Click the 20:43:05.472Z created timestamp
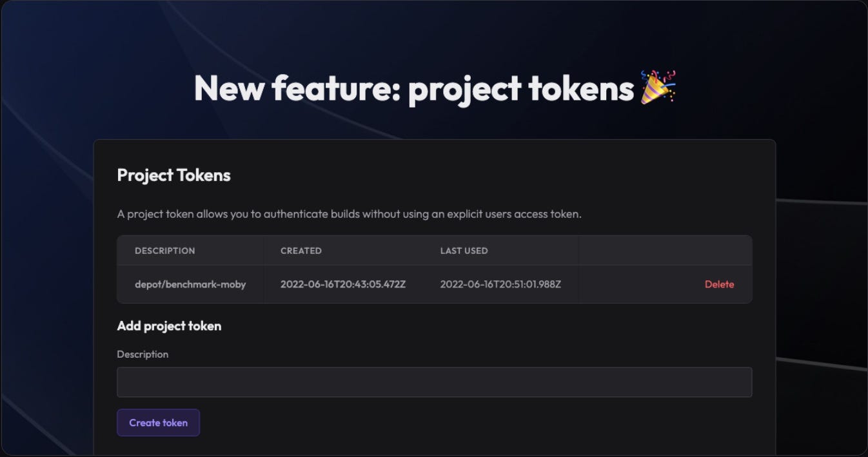The width and height of the screenshot is (868, 457). [x=343, y=284]
